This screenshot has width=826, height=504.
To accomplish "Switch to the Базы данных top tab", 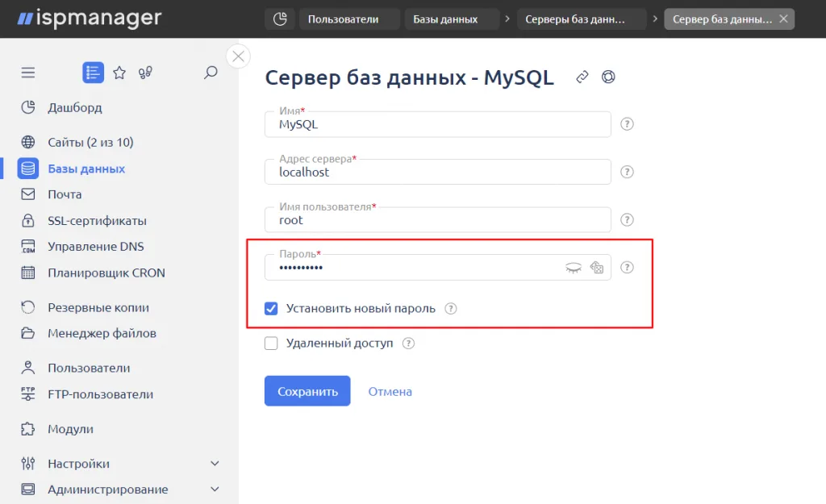I will point(452,19).
